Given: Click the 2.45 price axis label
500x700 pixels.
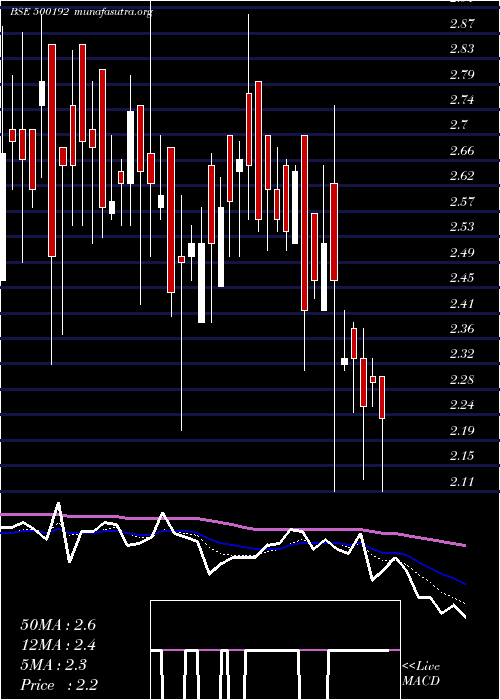Looking at the screenshot, I should pos(462,278).
